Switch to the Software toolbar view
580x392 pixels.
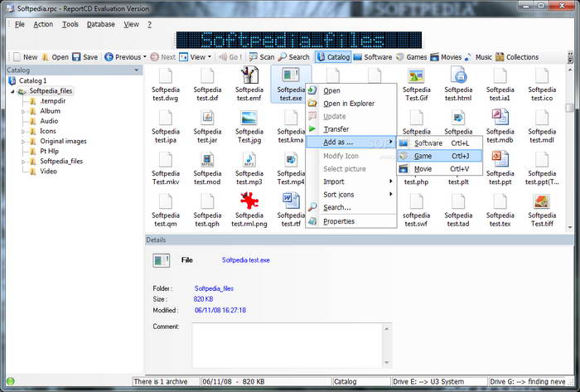[373, 57]
